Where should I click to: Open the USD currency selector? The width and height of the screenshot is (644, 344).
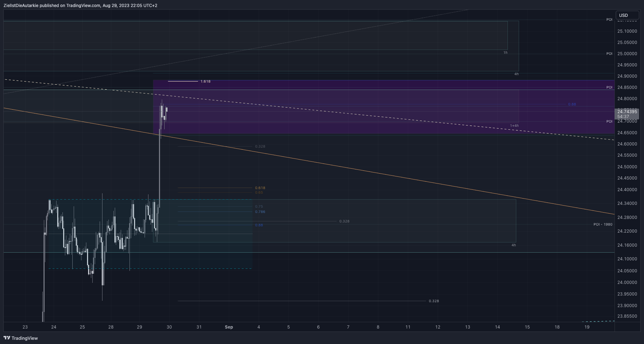(628, 15)
